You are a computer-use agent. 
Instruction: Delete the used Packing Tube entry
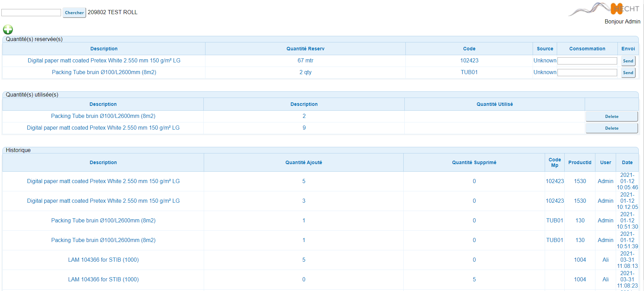pos(611,117)
